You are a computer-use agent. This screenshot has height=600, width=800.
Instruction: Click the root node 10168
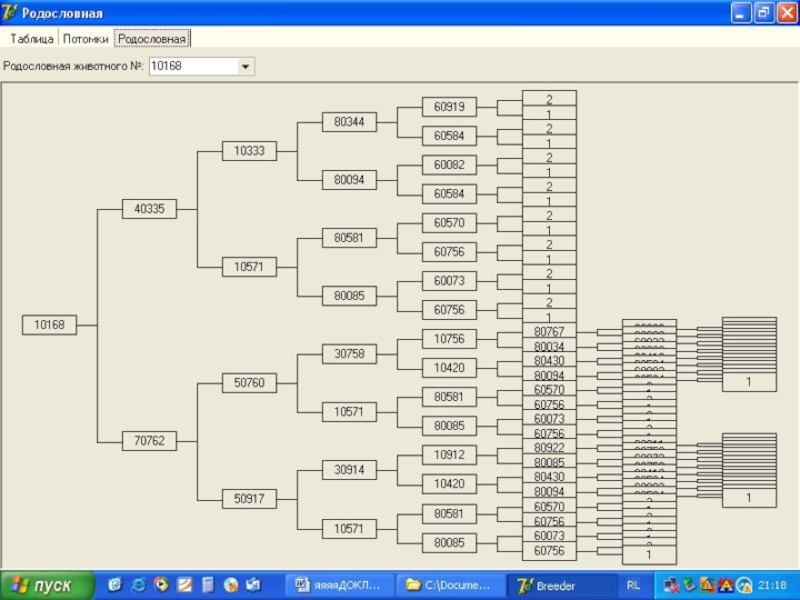49,325
